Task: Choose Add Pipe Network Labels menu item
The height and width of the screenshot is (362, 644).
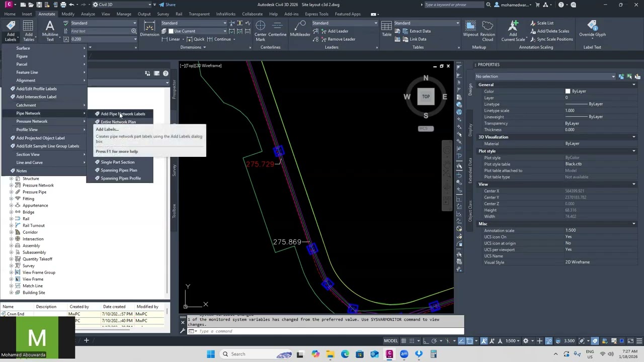Action: pyautogui.click(x=120, y=114)
